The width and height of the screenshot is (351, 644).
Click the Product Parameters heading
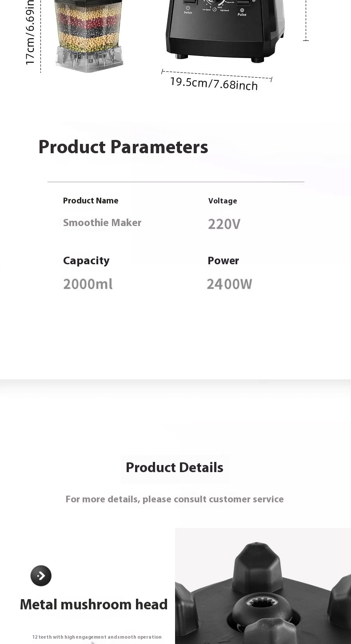click(x=123, y=147)
